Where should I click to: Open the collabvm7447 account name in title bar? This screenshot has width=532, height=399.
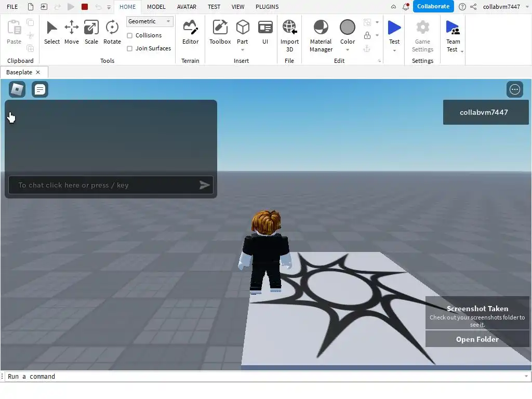click(501, 7)
